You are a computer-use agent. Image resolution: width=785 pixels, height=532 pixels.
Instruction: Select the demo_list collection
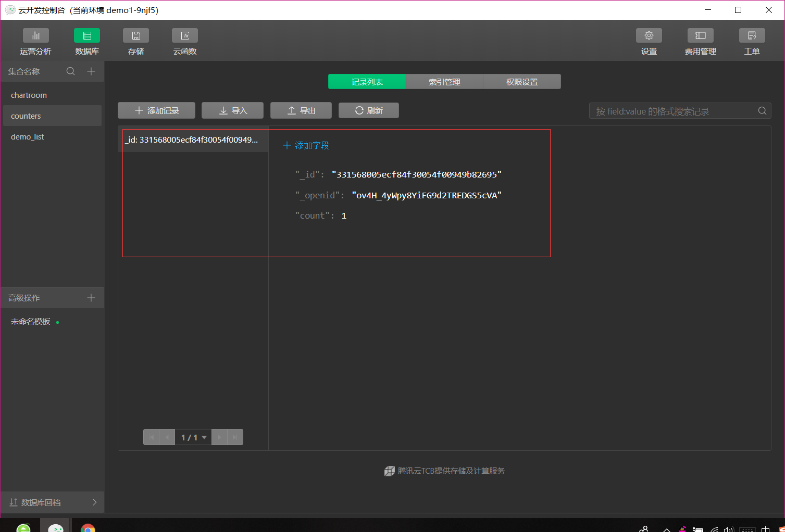(52, 137)
